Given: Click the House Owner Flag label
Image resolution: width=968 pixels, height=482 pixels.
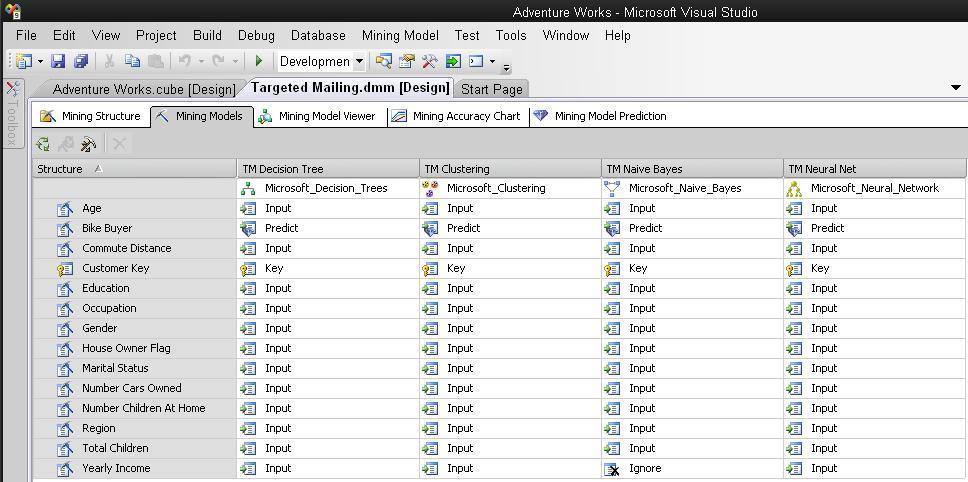Looking at the screenshot, I should pos(126,348).
